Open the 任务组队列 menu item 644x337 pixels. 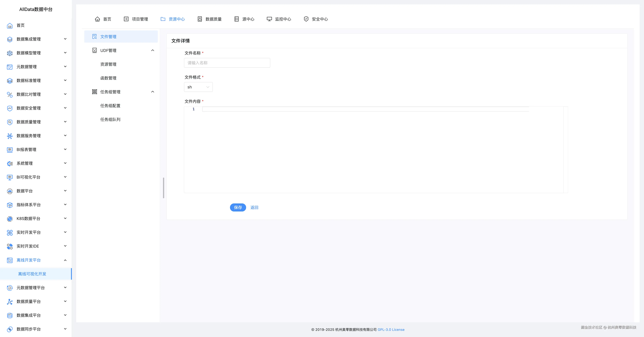pyautogui.click(x=110, y=119)
